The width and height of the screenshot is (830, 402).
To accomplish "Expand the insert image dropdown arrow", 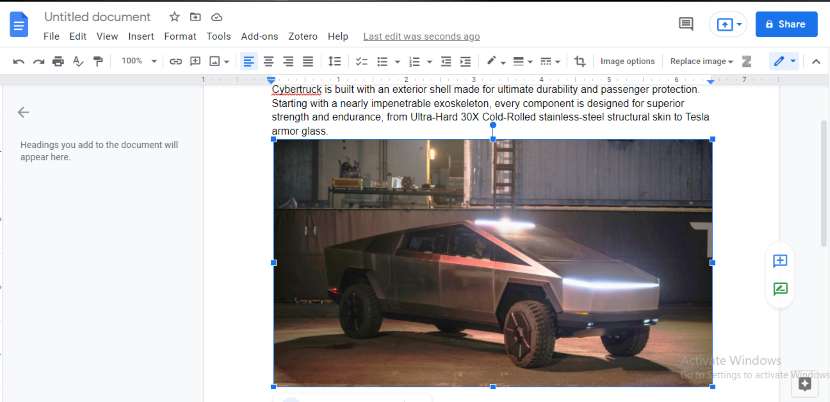I will (227, 62).
